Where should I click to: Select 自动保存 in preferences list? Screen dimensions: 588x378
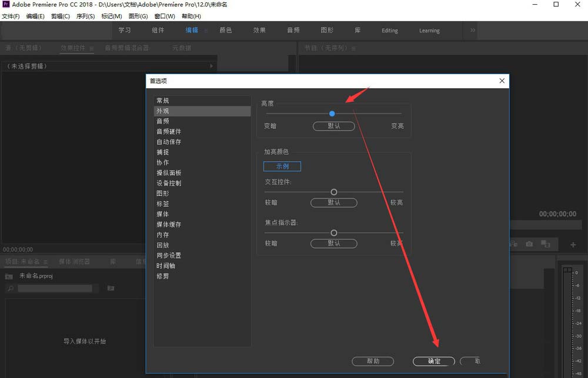tap(202, 142)
